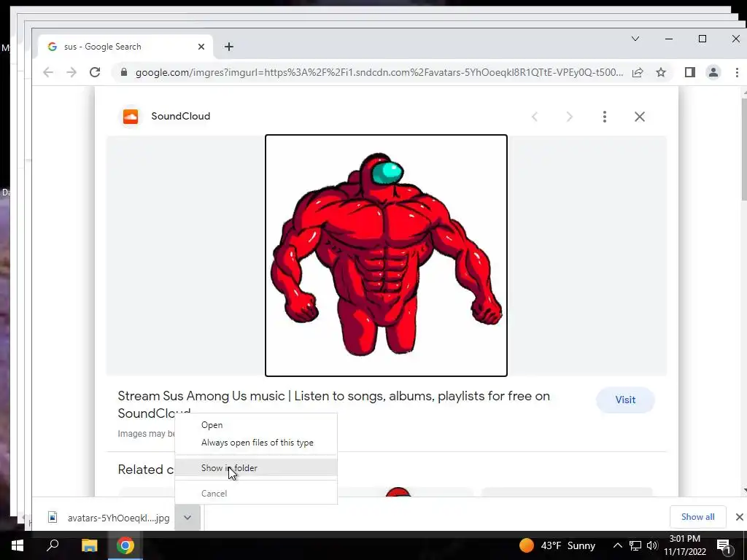The image size is (747, 560).
Task: Close the image preview panel
Action: click(639, 117)
